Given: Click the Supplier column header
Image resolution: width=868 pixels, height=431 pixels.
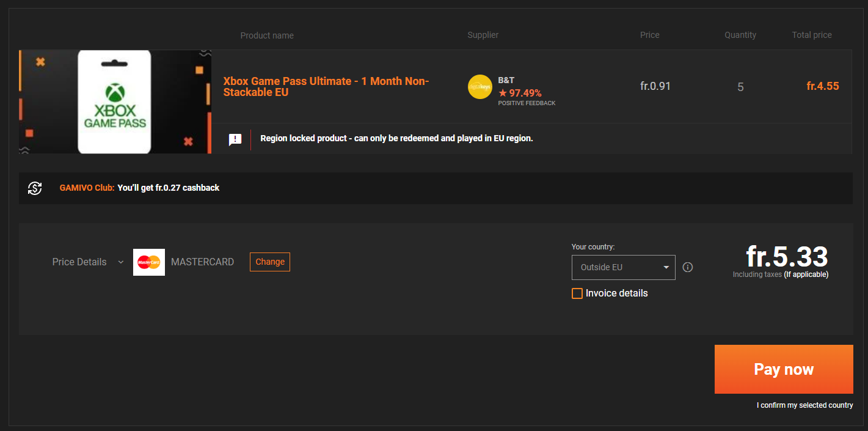Looking at the screenshot, I should pos(483,35).
